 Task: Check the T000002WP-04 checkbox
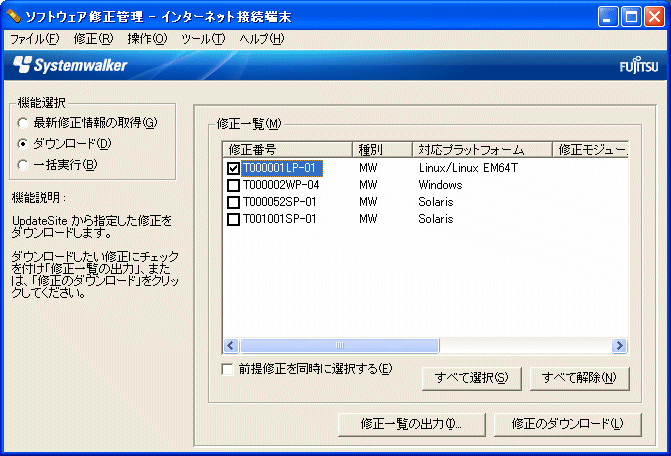(233, 185)
